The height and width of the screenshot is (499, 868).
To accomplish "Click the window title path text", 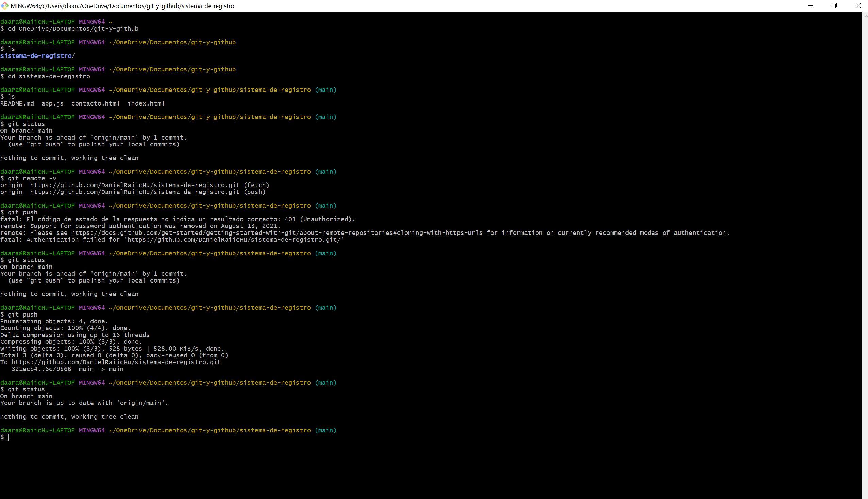I will click(122, 6).
